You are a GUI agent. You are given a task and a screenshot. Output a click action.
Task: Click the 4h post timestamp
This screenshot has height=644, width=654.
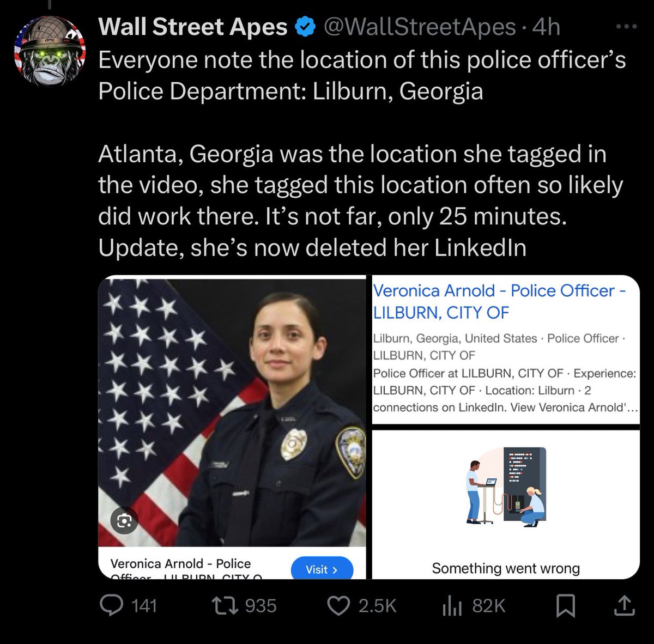tap(546, 27)
